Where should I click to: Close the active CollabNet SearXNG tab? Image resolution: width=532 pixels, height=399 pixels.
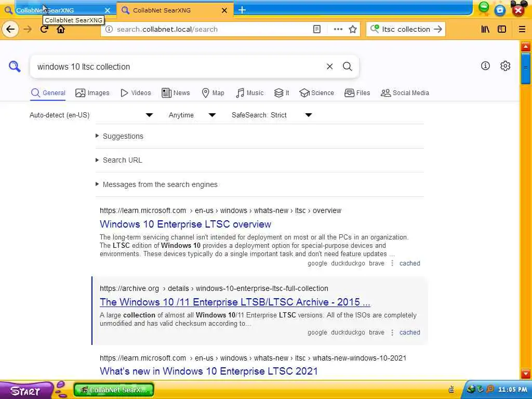224,10
